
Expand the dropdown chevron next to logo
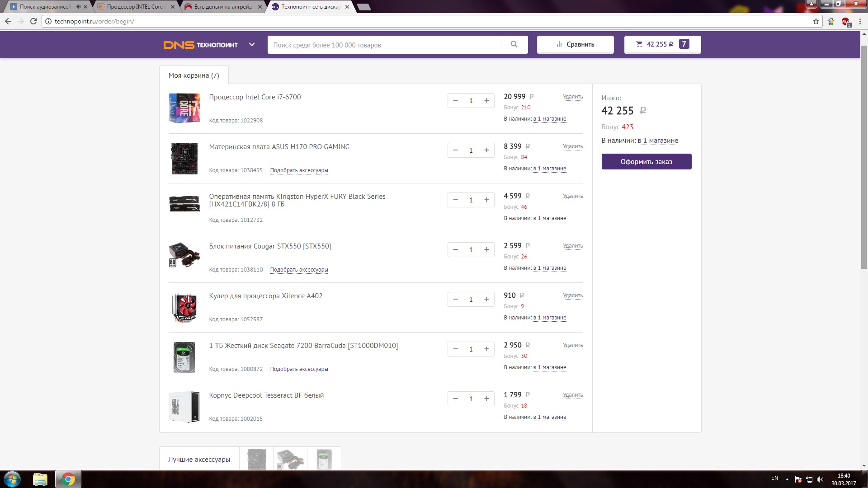click(252, 44)
